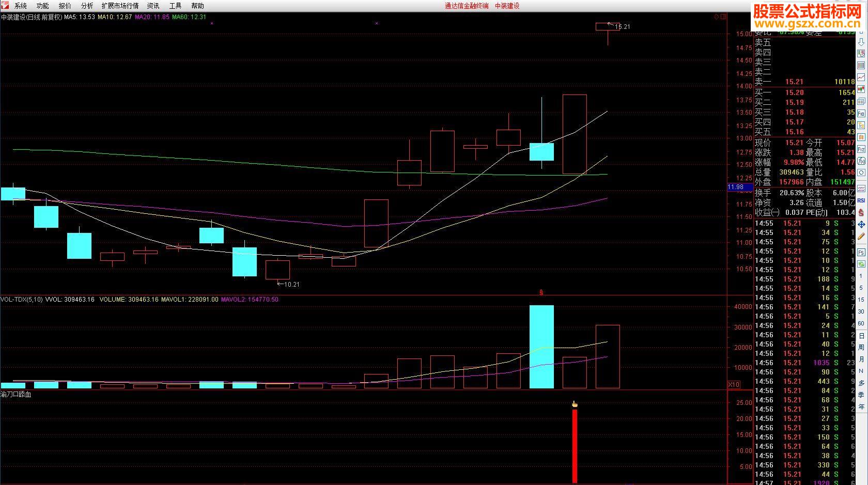Open the f(x) formula manager icon

coord(861,161)
